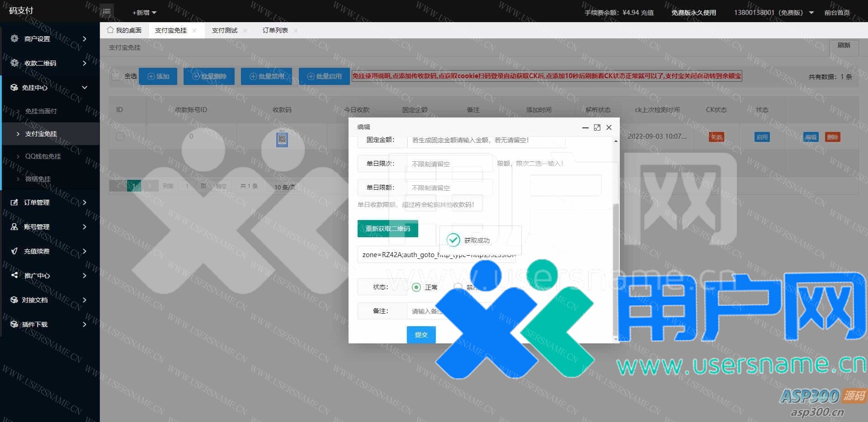This screenshot has width=868, height=422.
Task: Tick the checkbox in the first table row
Action: [x=120, y=136]
